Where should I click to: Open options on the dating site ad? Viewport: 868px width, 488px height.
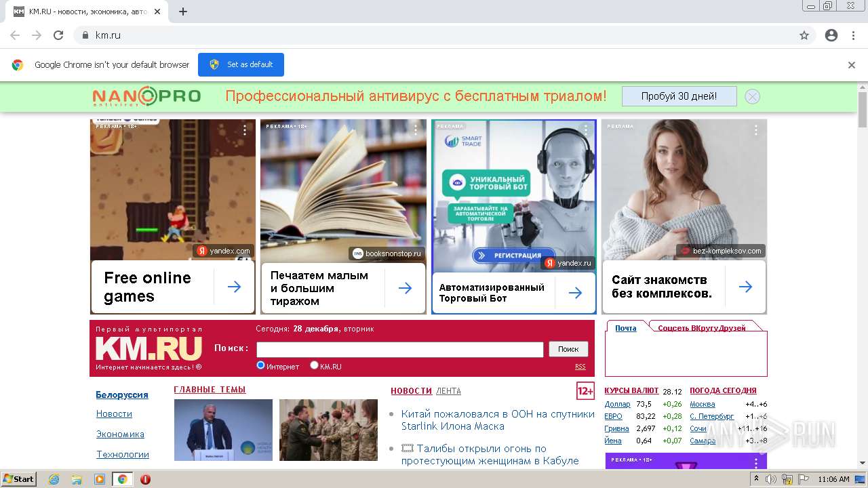click(756, 130)
